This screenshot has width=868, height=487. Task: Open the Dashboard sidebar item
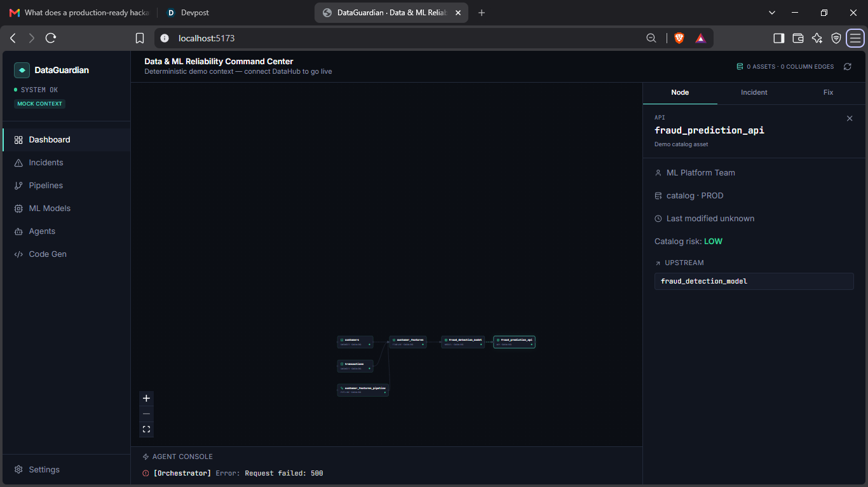tap(66, 140)
